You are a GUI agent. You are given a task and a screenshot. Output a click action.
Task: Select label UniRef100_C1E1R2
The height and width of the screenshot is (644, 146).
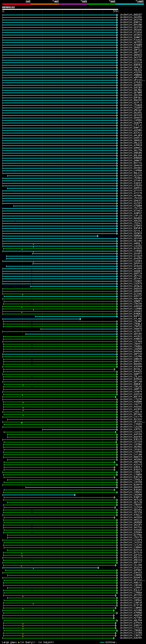point(131,246)
